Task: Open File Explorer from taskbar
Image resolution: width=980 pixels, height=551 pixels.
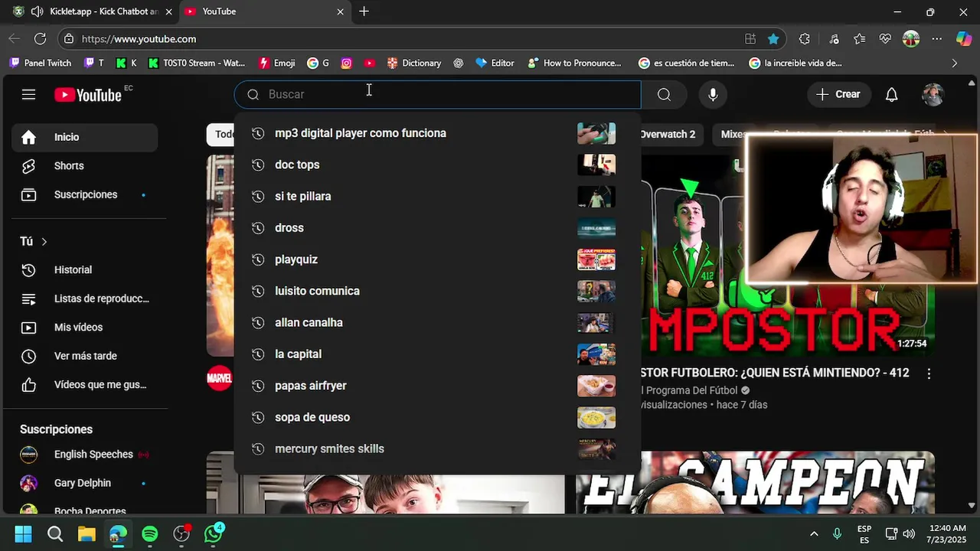Action: [86, 533]
